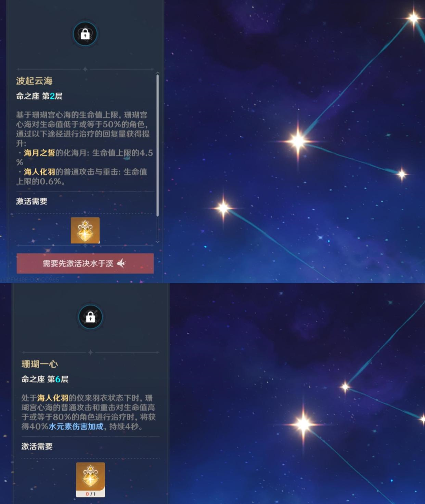Click the lock icon above 波起云海

coord(85,34)
